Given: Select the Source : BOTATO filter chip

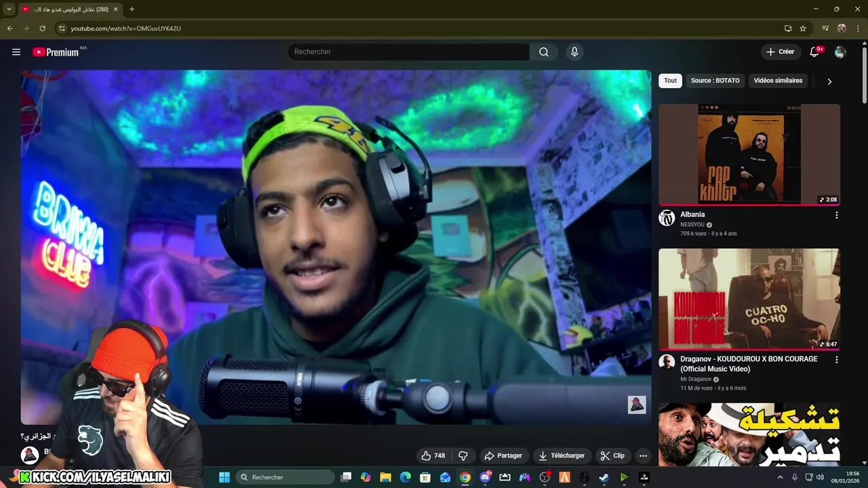Looking at the screenshot, I should [715, 81].
